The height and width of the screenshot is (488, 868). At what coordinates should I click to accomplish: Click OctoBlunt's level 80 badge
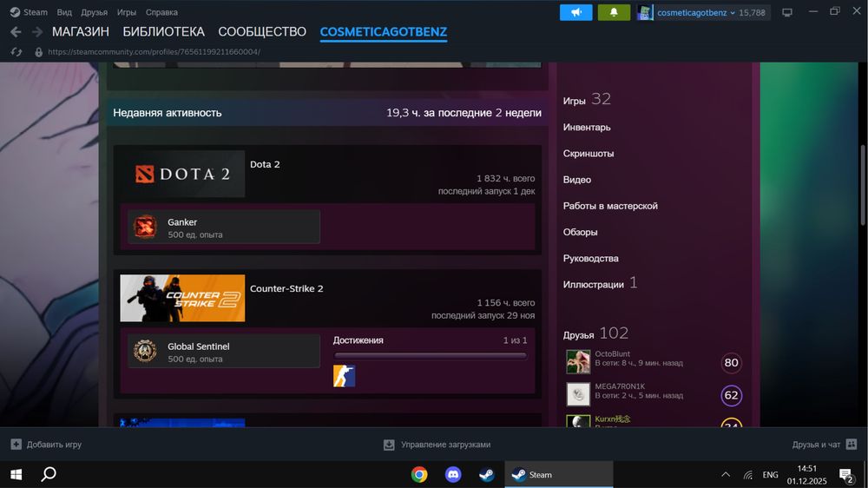[731, 363]
